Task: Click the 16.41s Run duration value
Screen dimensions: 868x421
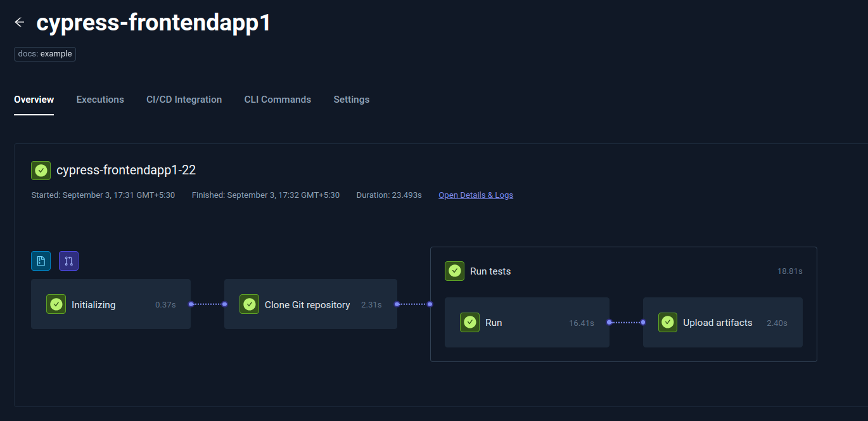Action: (582, 323)
